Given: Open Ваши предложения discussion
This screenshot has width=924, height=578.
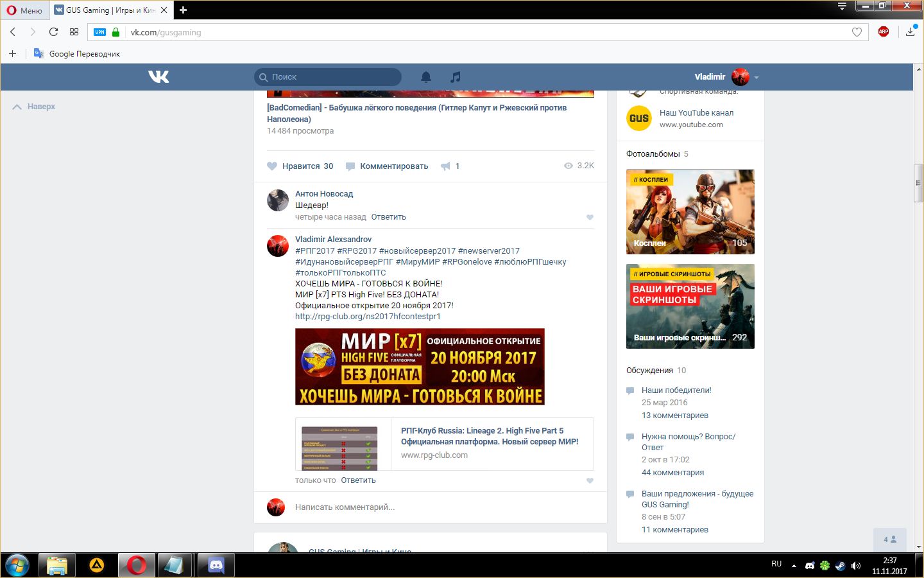Looking at the screenshot, I should [x=697, y=499].
